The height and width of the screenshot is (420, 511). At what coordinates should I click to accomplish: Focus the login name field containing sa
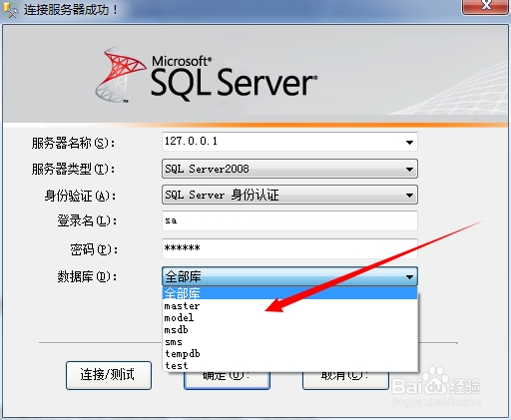pos(289,220)
